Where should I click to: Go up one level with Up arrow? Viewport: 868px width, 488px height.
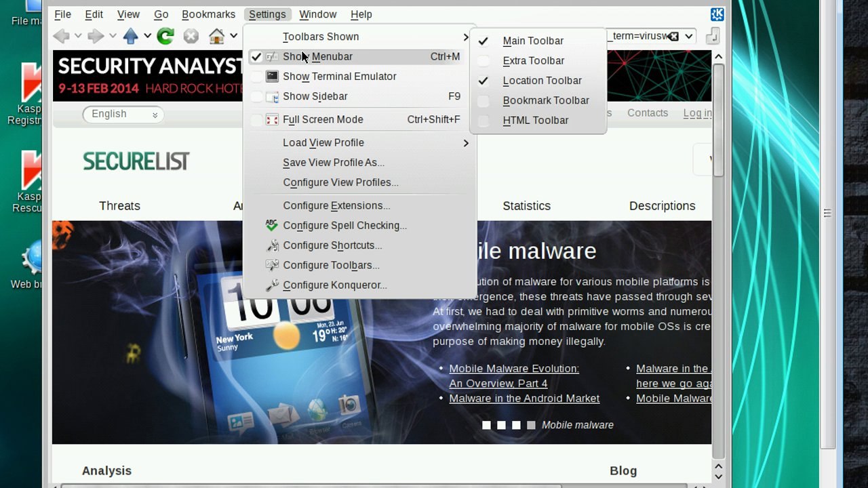(x=130, y=36)
